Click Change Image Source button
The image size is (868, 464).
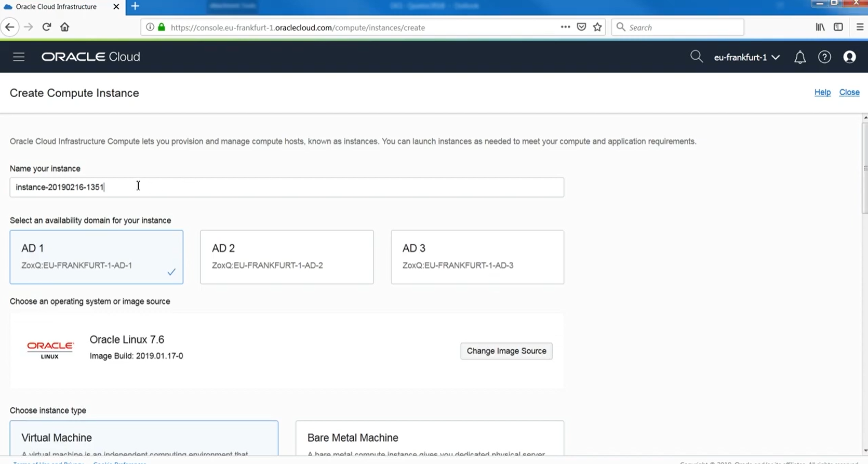point(506,351)
